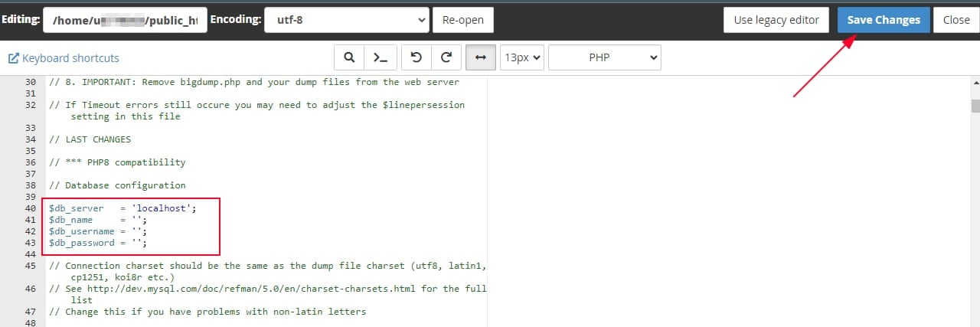Grab the vertical scrollbar thumb
Image resolution: width=980 pixels, height=327 pixels.
click(975, 106)
